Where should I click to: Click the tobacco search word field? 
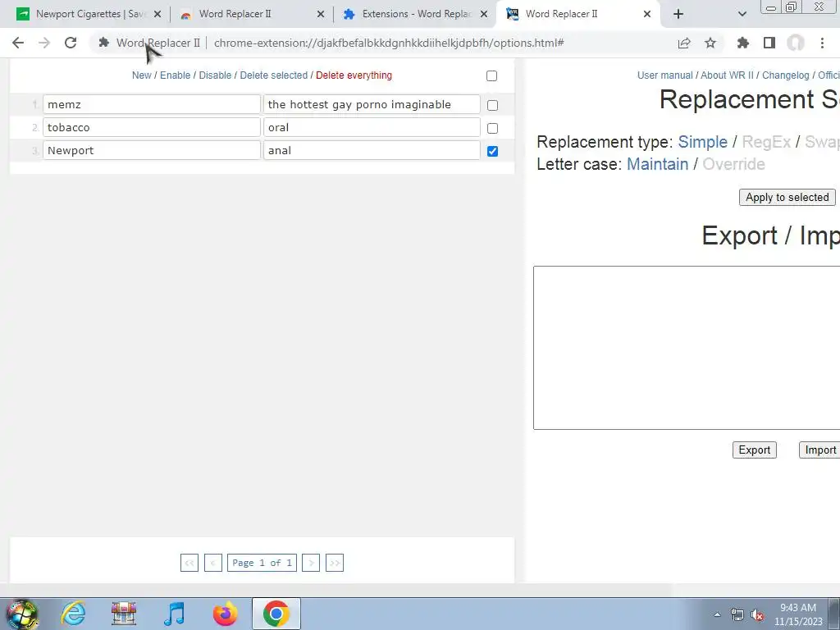(x=152, y=127)
